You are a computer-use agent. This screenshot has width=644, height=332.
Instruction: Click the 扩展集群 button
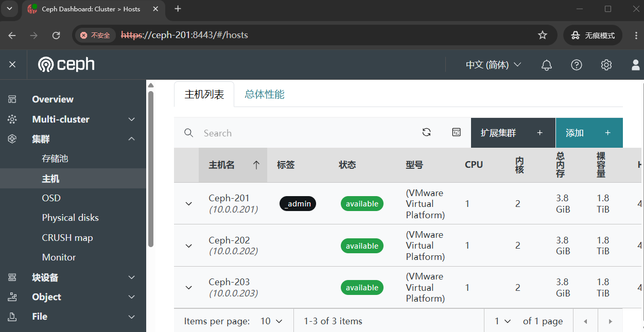(x=513, y=133)
